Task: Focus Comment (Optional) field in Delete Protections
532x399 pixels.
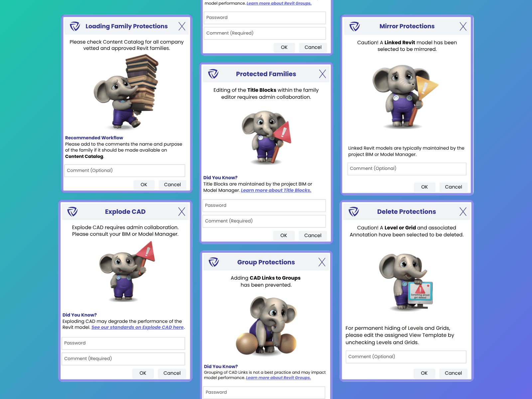Action: click(406, 357)
